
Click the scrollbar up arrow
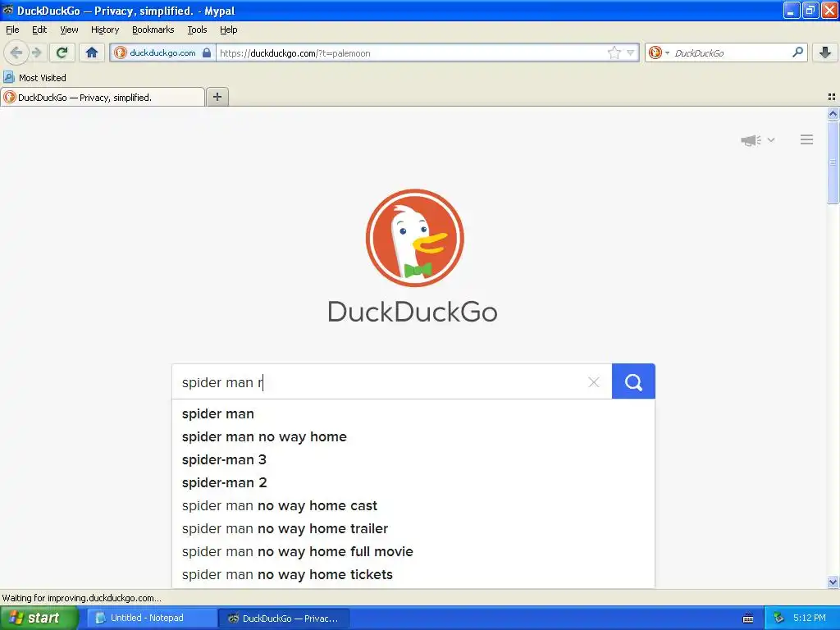(833, 113)
